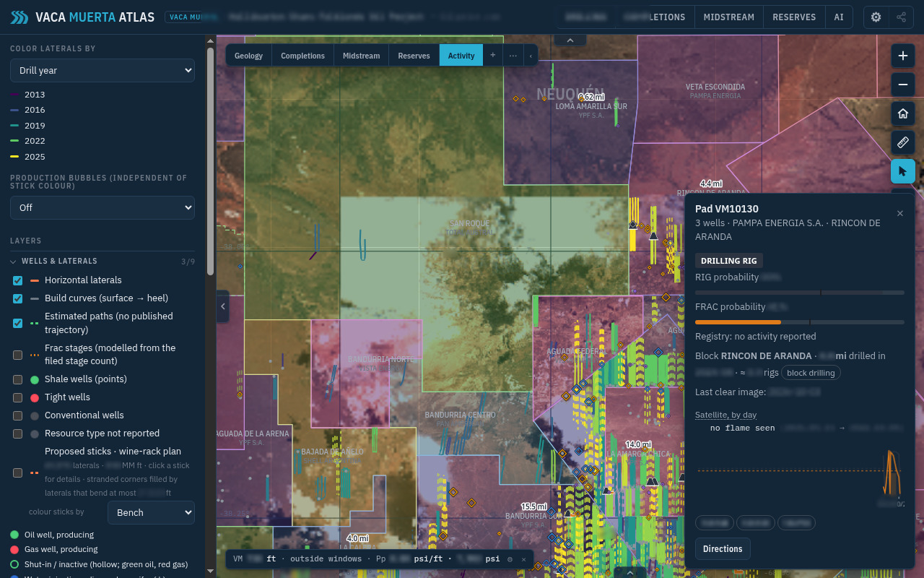Image resolution: width=924 pixels, height=578 pixels.
Task: Close the Pad VM10130 panel
Action: coord(900,213)
